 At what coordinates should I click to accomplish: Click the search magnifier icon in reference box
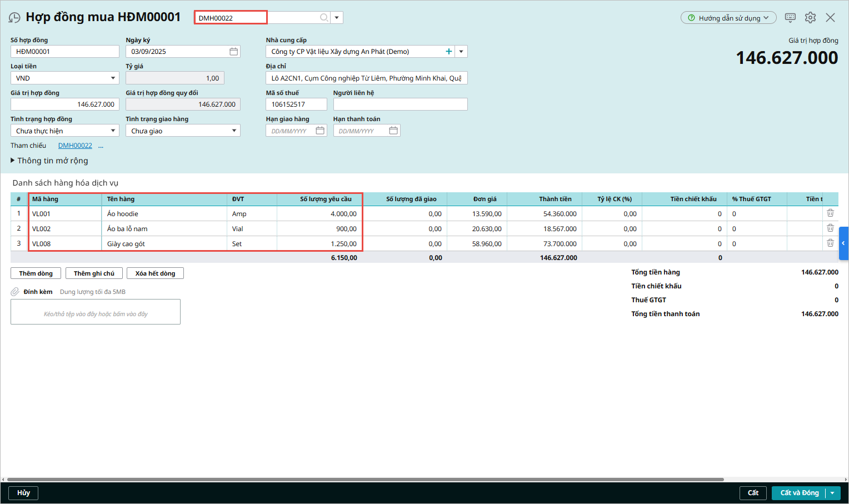click(324, 18)
